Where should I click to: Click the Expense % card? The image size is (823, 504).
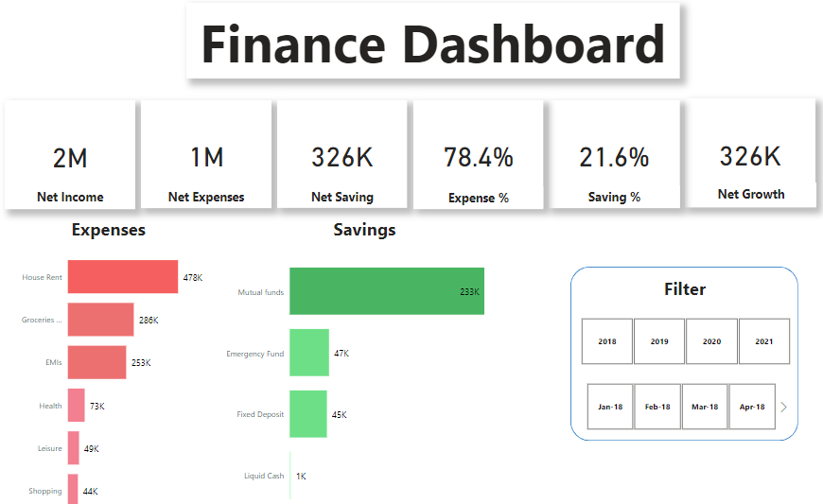[x=479, y=156]
